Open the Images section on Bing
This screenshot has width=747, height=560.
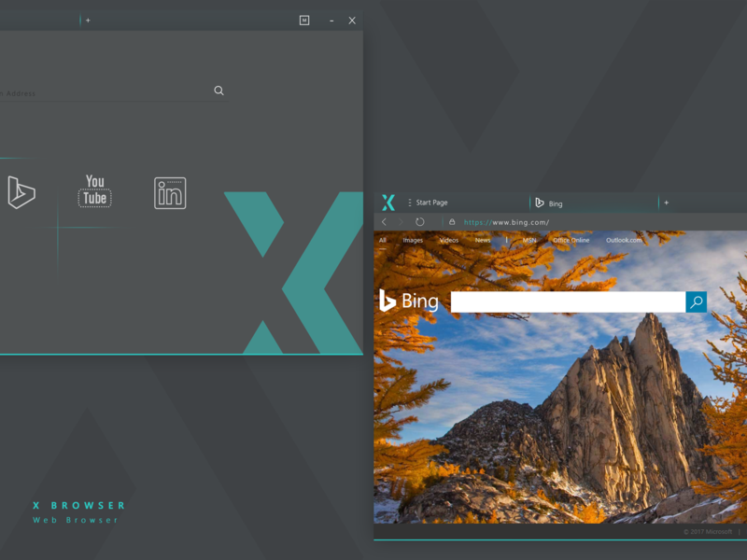[x=413, y=240]
